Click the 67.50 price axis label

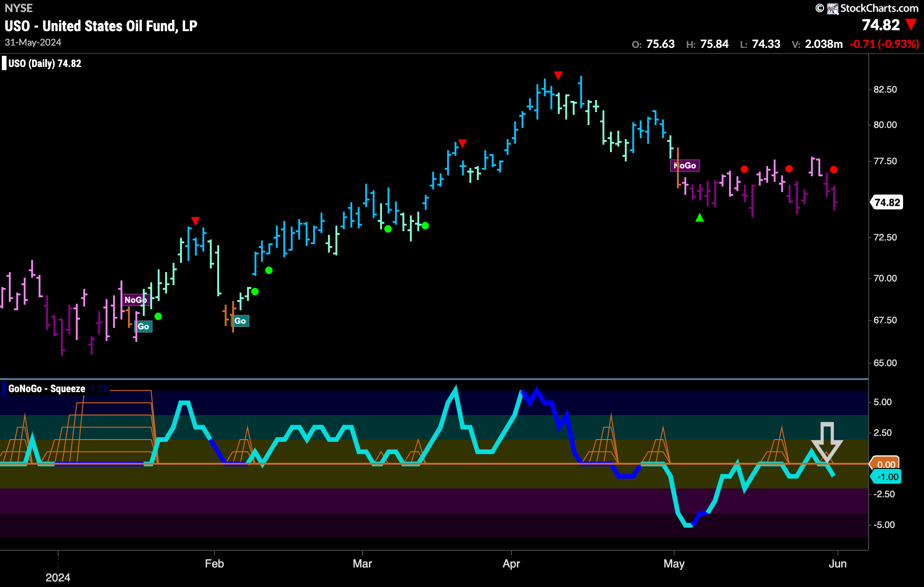click(885, 320)
